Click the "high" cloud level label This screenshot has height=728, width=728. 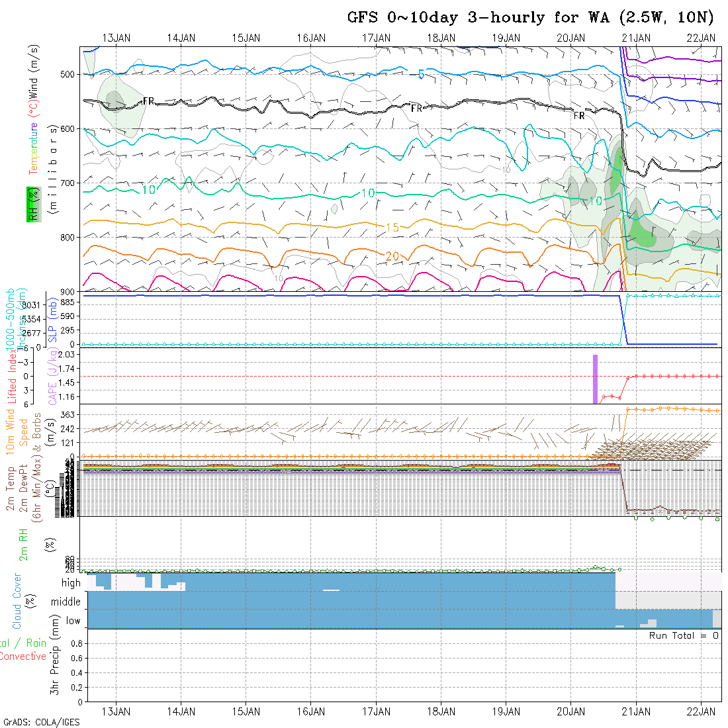[x=71, y=583]
